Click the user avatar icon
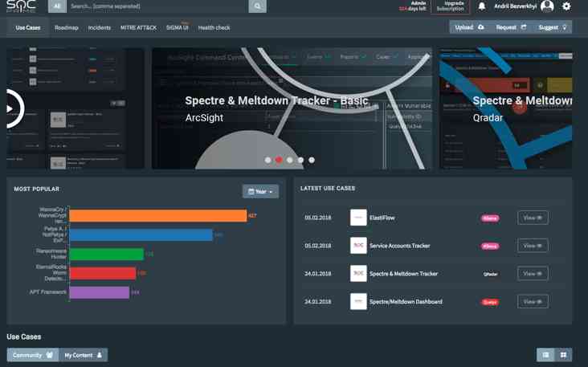588x367 pixels. pos(547,6)
